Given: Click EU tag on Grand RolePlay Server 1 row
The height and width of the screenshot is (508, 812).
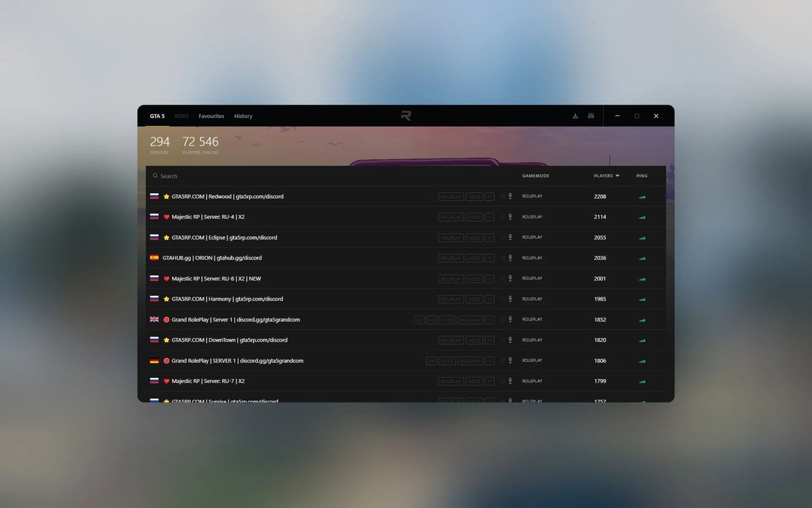Looking at the screenshot, I should click(x=419, y=320).
